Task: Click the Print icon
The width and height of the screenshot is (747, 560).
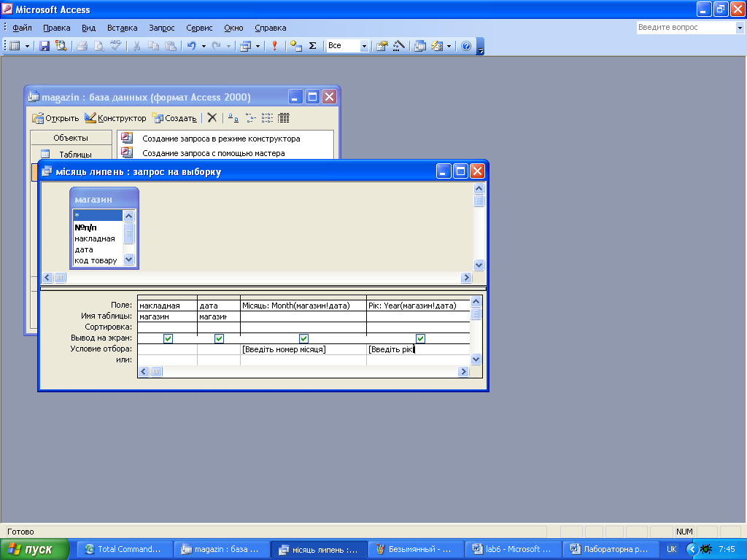Action: (82, 46)
